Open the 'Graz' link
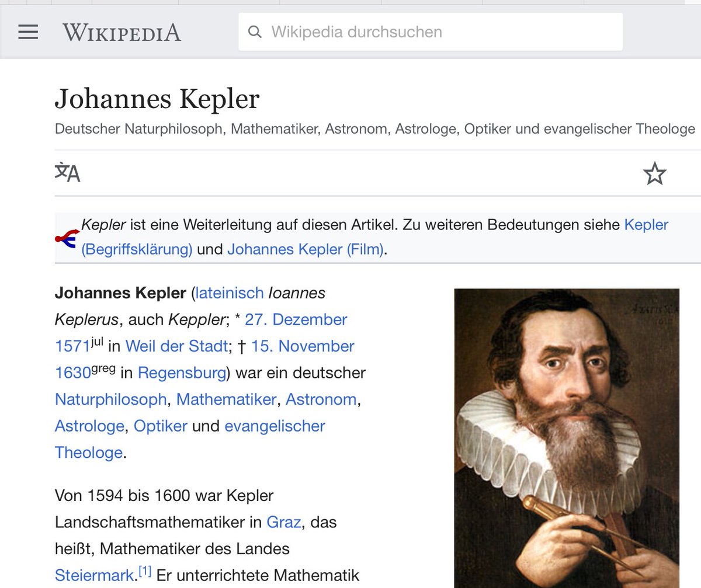Screen dimensions: 701x588 [284, 522]
